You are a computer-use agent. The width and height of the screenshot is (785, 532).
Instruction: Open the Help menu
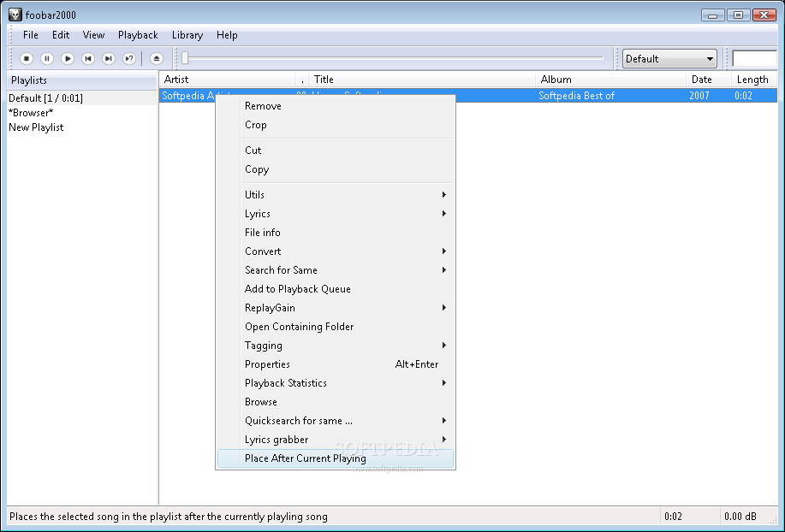pyautogui.click(x=227, y=35)
